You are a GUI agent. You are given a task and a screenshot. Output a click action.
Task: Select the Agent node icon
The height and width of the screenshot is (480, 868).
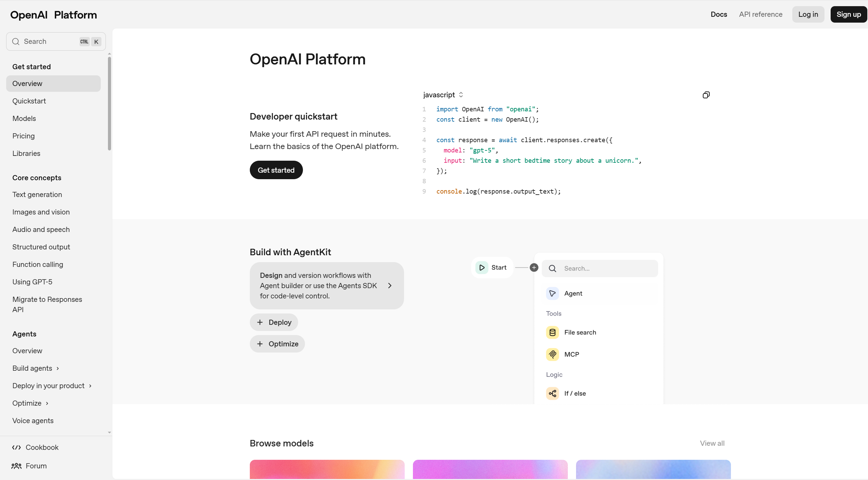coord(552,294)
